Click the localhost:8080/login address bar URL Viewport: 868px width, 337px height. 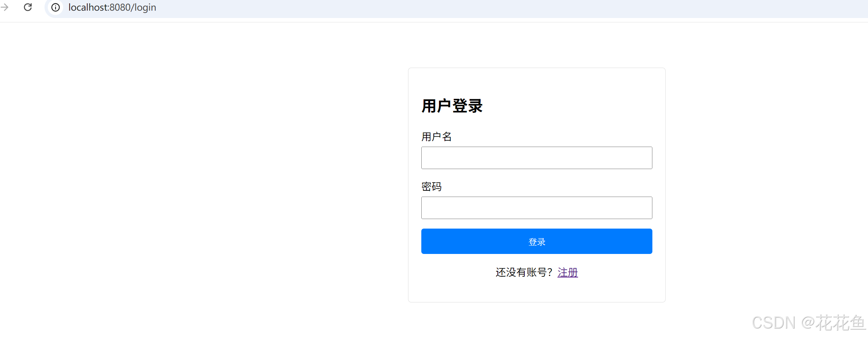click(112, 7)
